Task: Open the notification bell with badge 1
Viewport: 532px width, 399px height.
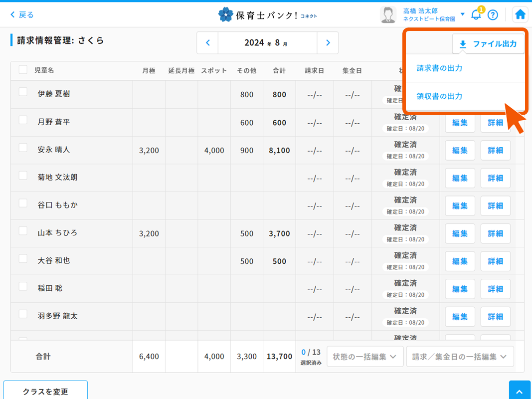Action: [x=475, y=15]
